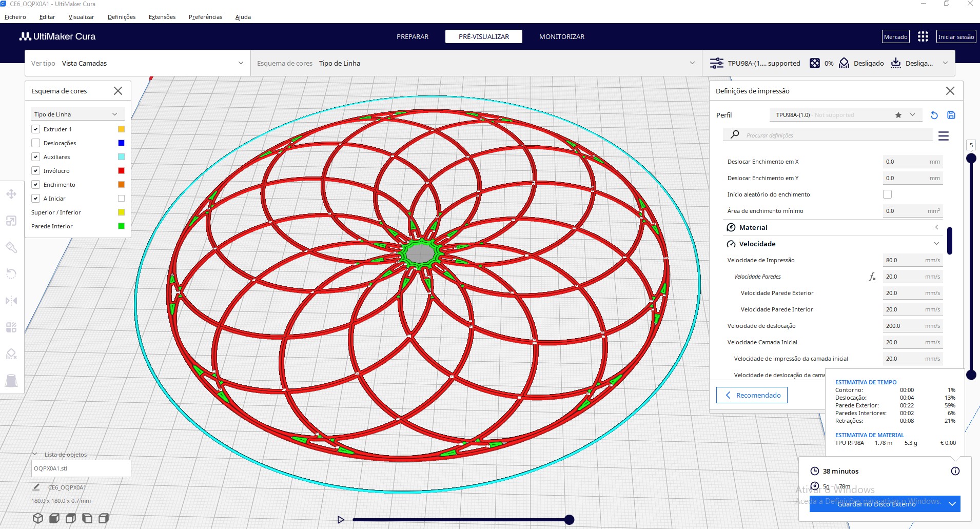
Task: Select the Mirror tool in left toolbar
Action: click(x=11, y=301)
